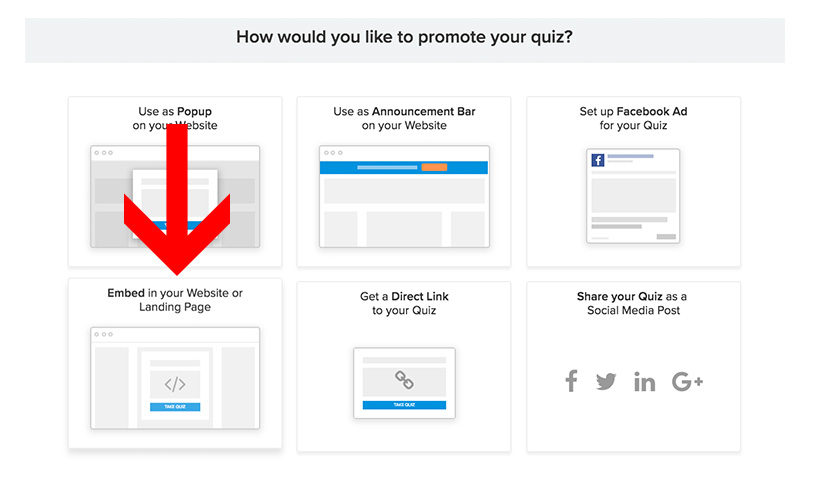Click the orange button in announcement bar preview
The height and width of the screenshot is (485, 826).
coord(434,167)
